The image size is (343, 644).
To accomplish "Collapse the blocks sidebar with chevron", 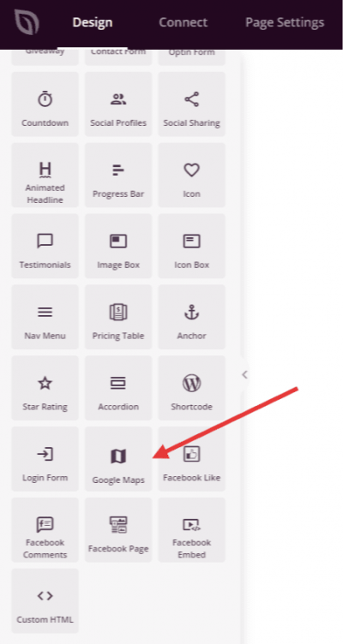I will click(x=244, y=374).
